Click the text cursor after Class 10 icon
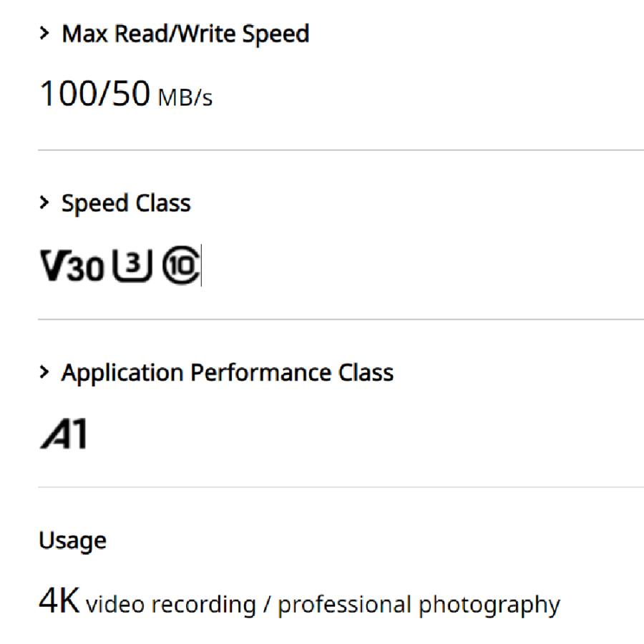The height and width of the screenshot is (644, 644). click(x=201, y=266)
